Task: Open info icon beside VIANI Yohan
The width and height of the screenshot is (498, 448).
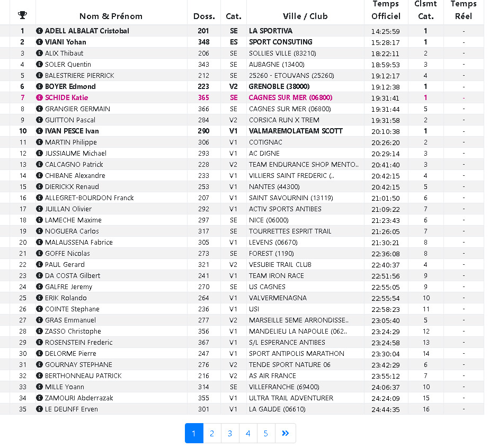Action: (39, 42)
